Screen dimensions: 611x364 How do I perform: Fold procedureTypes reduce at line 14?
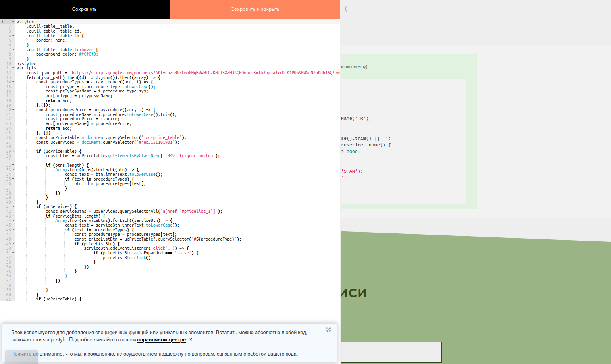tap(13, 82)
